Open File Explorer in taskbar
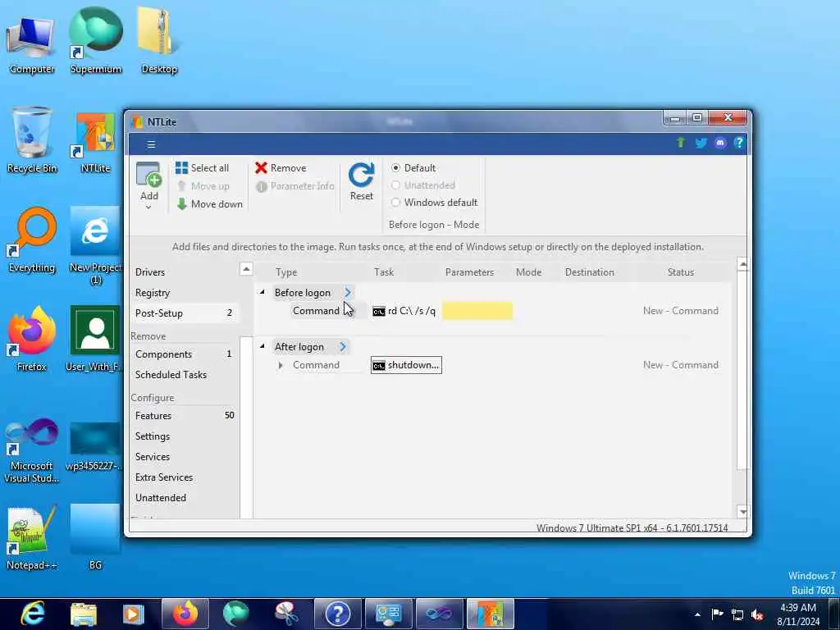The width and height of the screenshot is (840, 630). click(84, 614)
